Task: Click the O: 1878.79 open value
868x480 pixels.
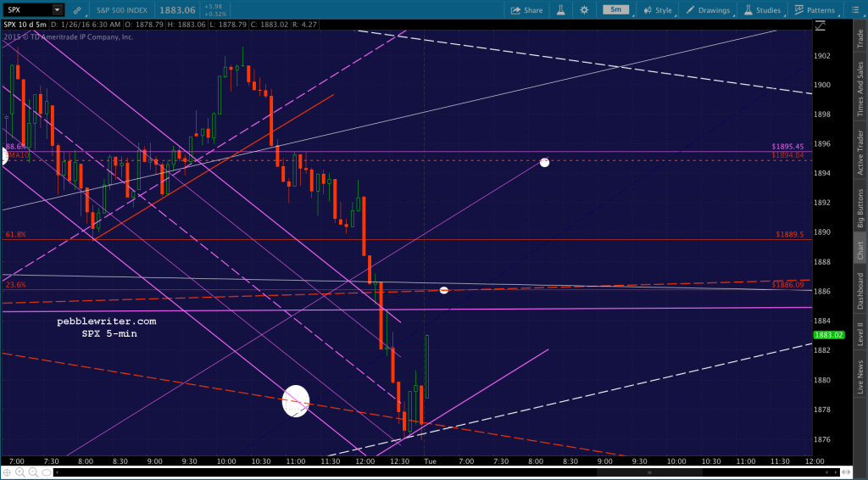Action: (145, 25)
